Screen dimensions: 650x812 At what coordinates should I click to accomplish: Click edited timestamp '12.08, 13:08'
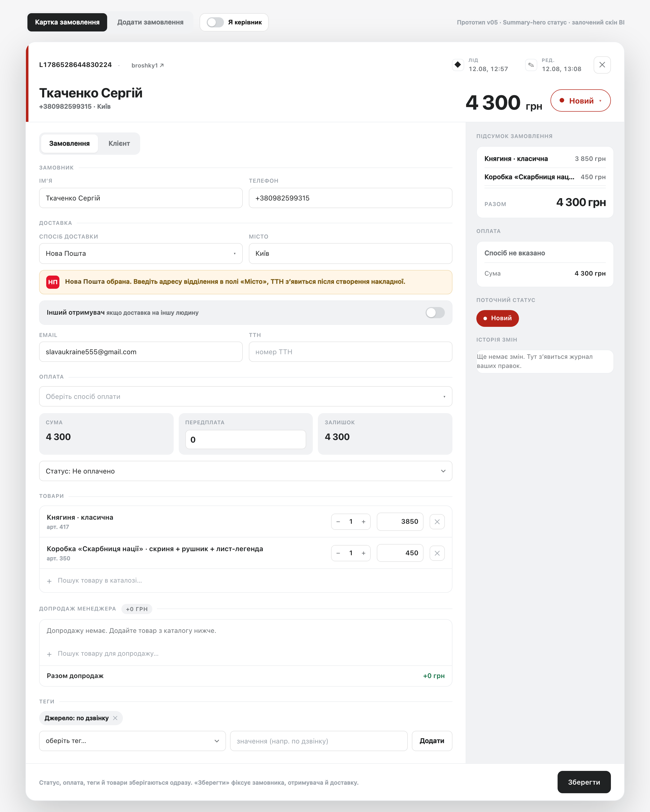click(x=561, y=69)
